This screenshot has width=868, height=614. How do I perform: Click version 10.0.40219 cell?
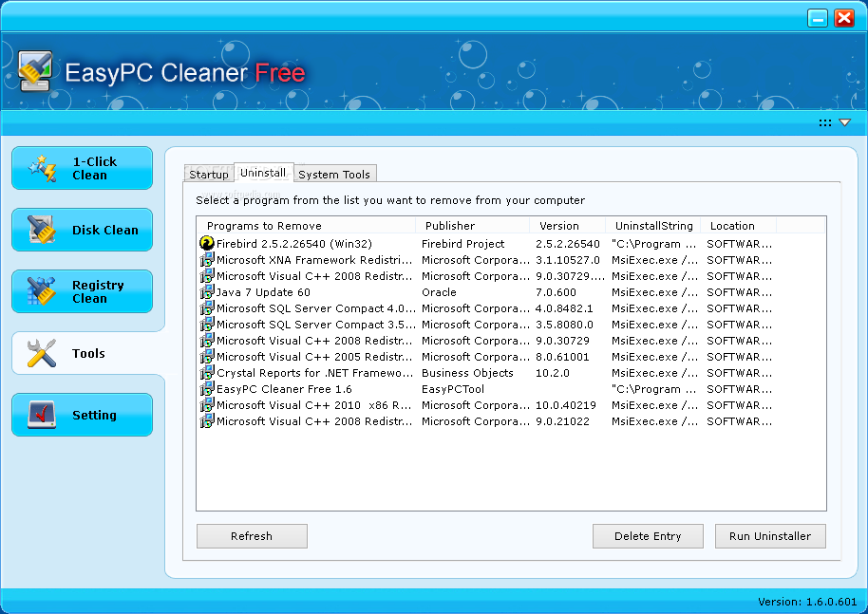click(x=566, y=405)
